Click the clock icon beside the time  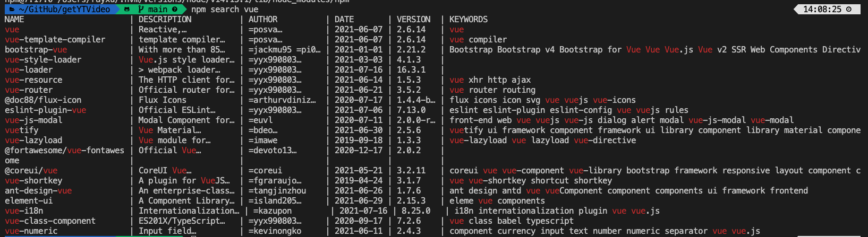(848, 9)
